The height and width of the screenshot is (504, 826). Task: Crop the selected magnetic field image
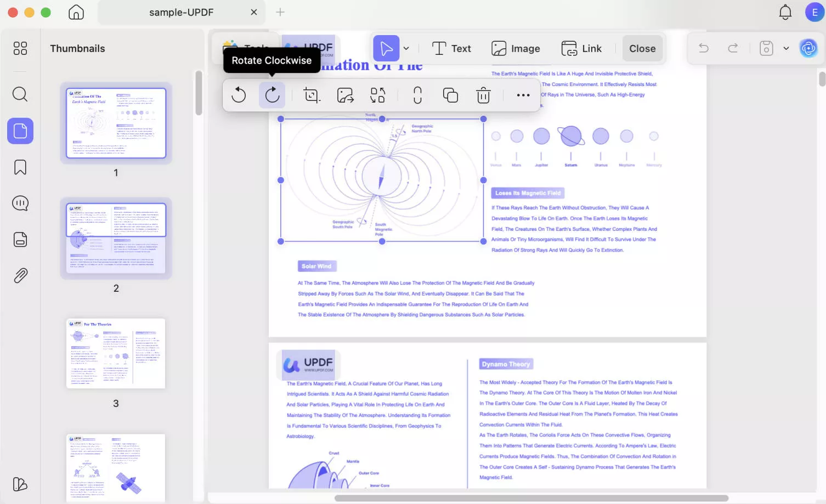[x=310, y=94]
